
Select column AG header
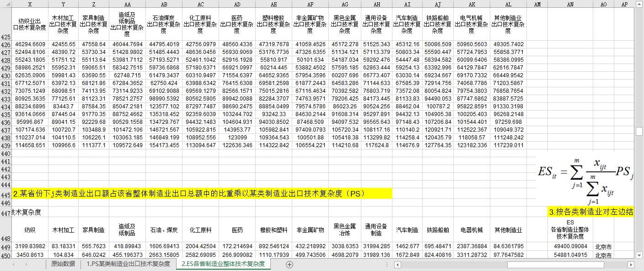coord(344,4)
